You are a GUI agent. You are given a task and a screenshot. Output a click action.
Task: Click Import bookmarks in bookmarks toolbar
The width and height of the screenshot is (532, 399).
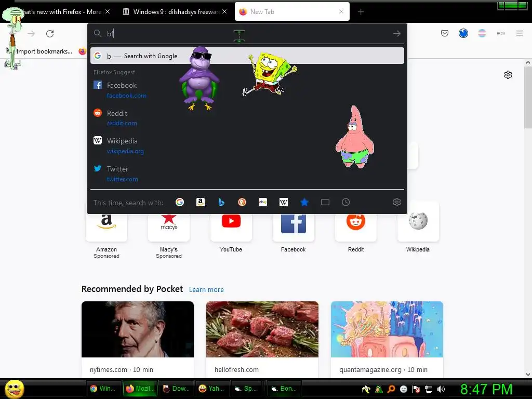[44, 51]
